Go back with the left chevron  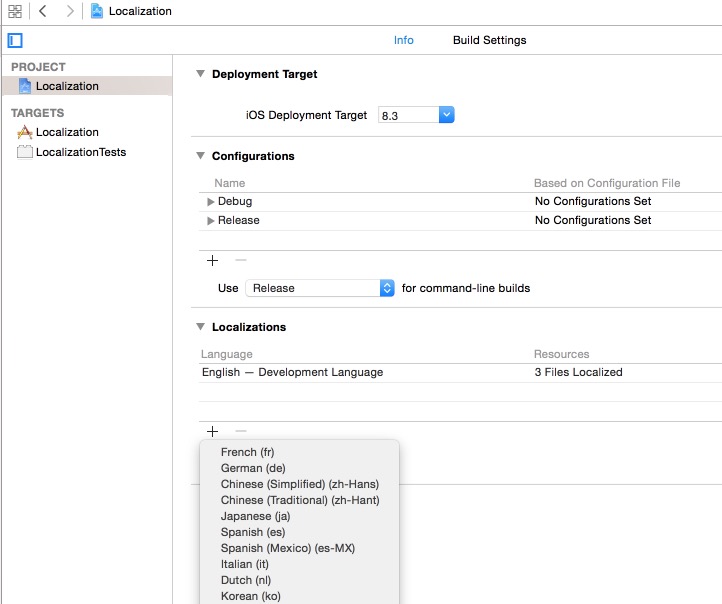(x=43, y=11)
